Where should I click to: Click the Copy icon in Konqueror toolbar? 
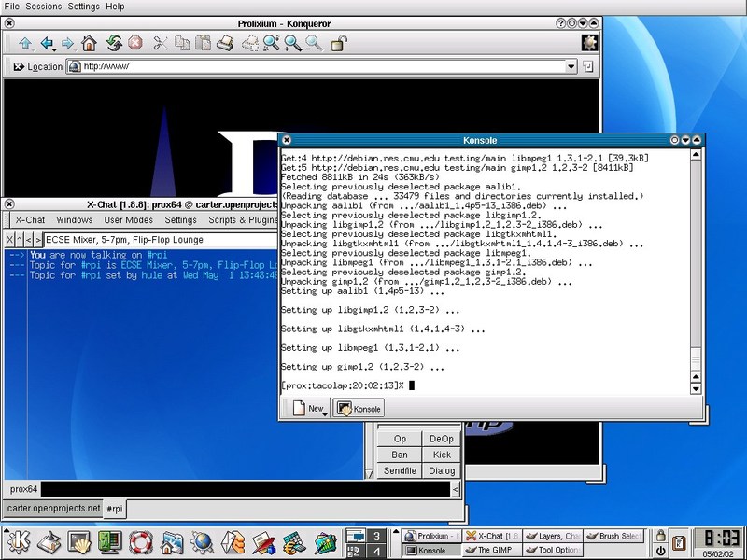click(x=182, y=43)
